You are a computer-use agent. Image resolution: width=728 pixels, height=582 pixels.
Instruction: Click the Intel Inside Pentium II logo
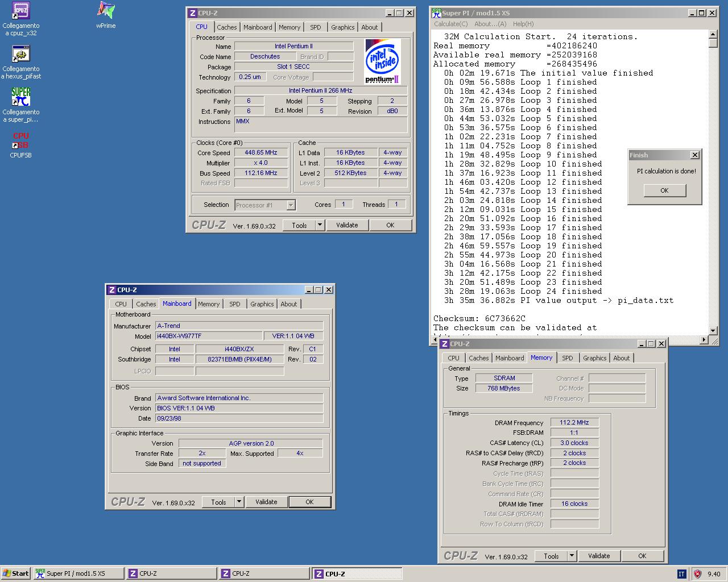pos(383,61)
